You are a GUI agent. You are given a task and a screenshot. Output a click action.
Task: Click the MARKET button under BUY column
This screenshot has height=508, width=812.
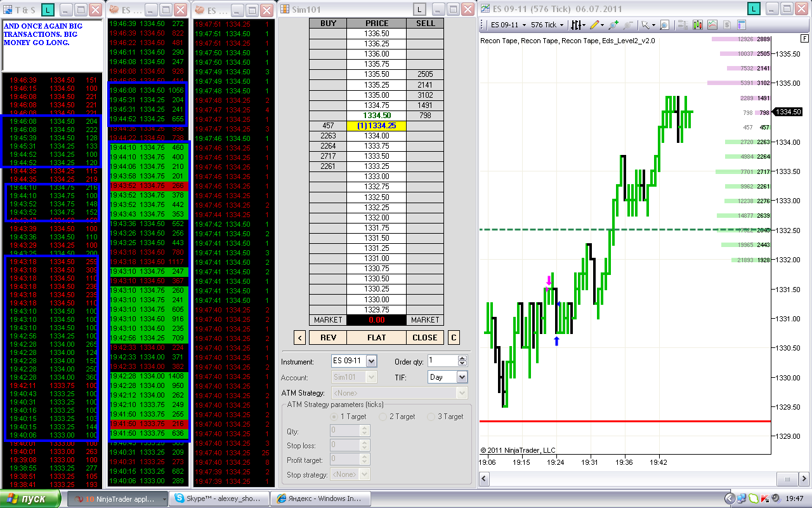click(x=328, y=320)
